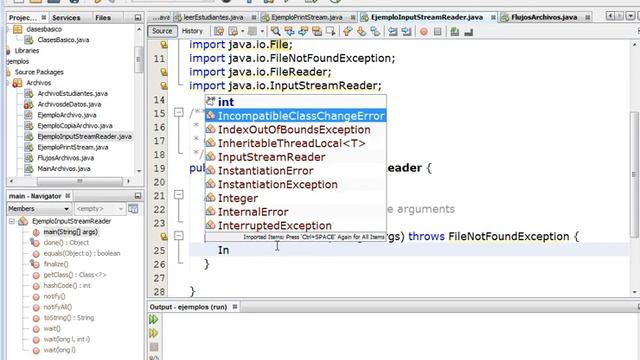Start macro recording red circle
640x360 pixels.
coord(424,31)
